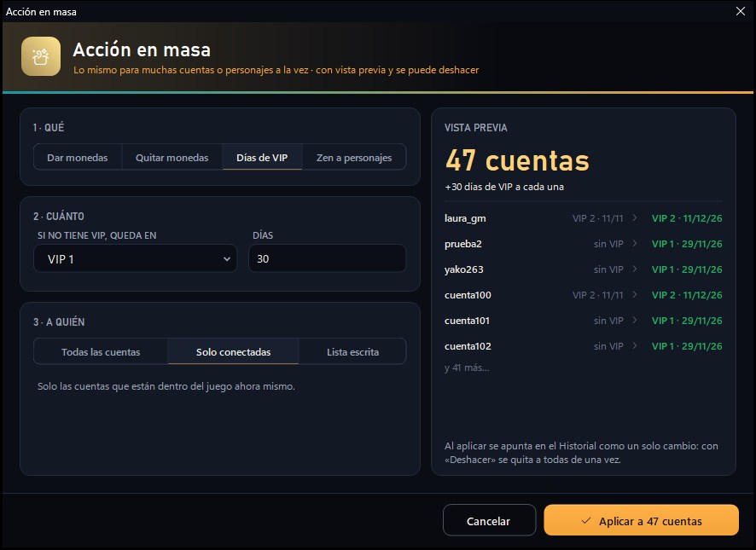Click the yako263 account name
The width and height of the screenshot is (756, 550).
click(x=464, y=269)
